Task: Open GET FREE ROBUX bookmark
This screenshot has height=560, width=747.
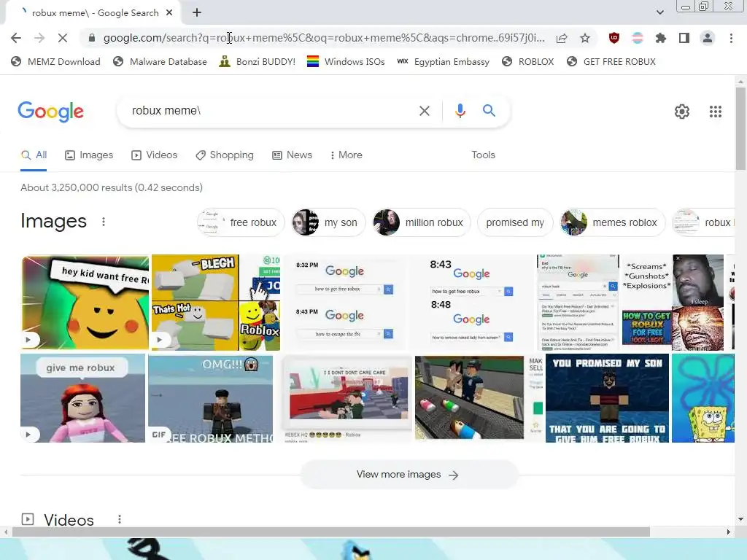Action: [611, 62]
